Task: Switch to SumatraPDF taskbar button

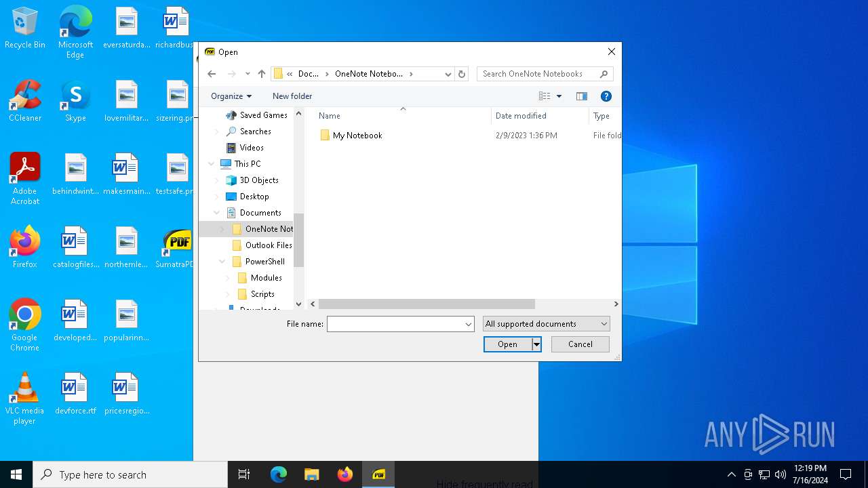Action: coord(378,474)
